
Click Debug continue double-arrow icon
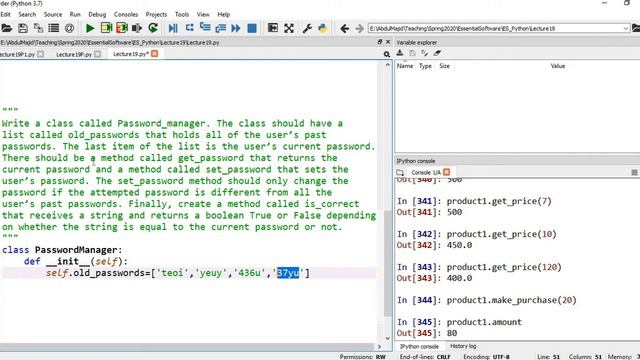[236, 28]
